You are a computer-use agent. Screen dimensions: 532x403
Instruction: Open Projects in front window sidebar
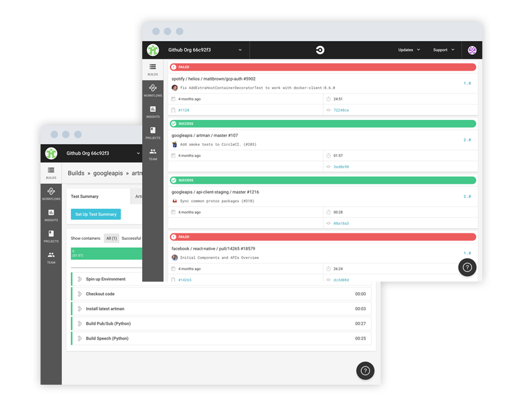[152, 133]
